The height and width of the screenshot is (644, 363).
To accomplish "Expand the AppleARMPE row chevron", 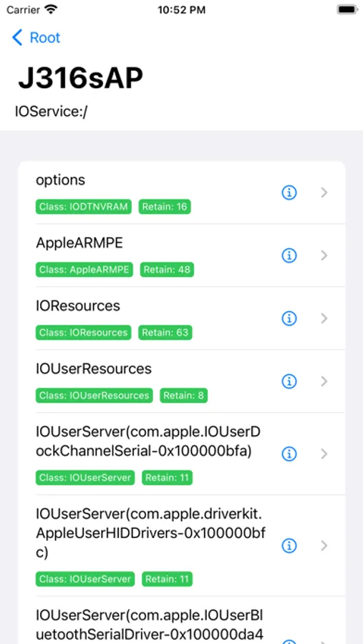I will pyautogui.click(x=324, y=255).
